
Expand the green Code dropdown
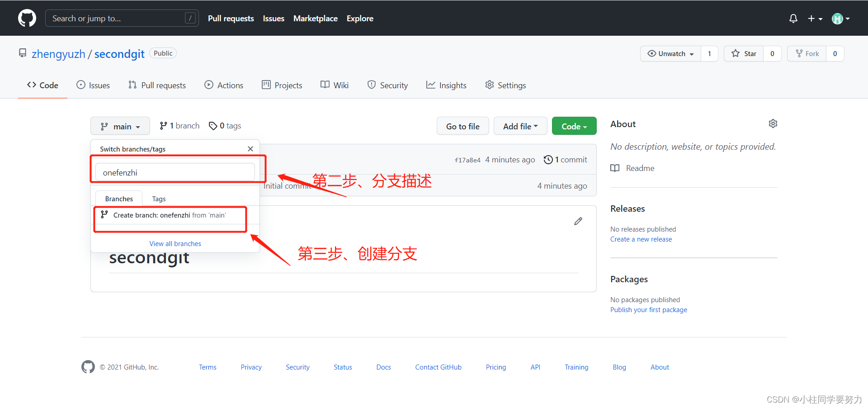(x=574, y=126)
